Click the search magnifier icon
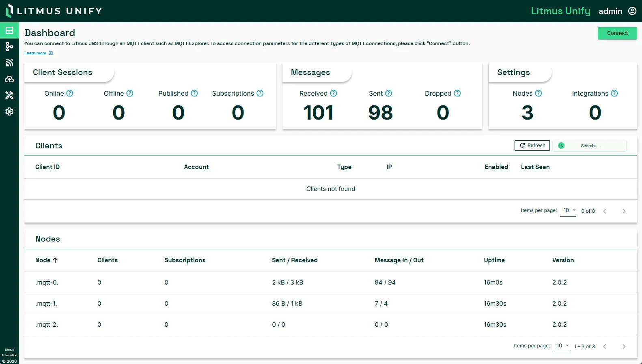This screenshot has height=364, width=642. point(561,146)
